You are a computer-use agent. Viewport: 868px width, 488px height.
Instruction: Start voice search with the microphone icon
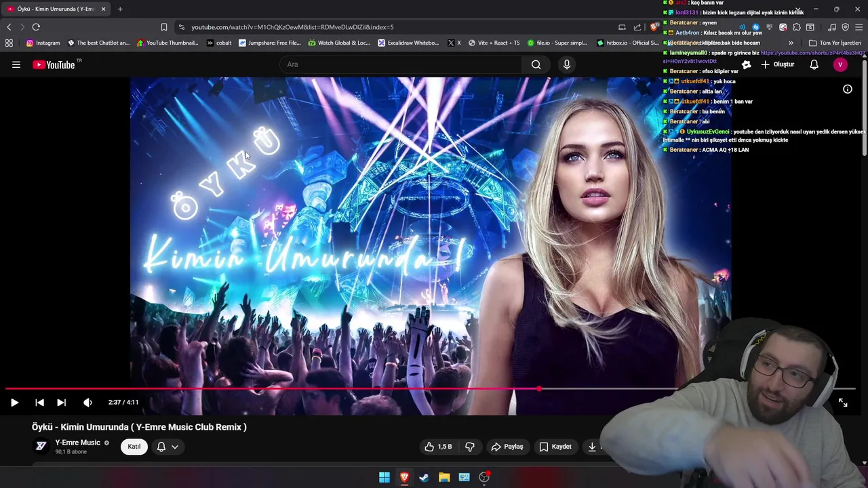[567, 64]
